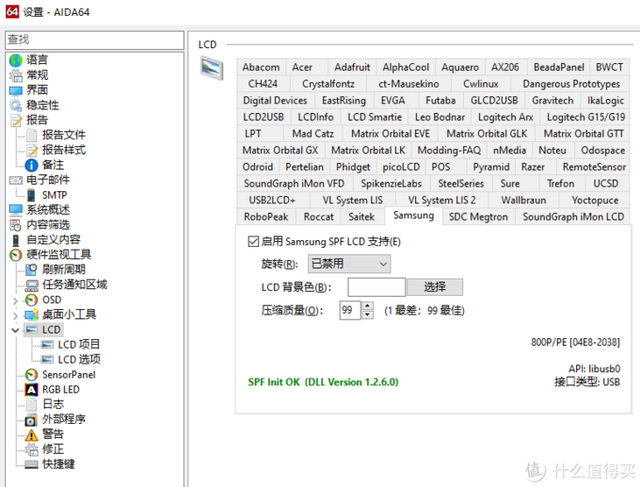This screenshot has width=640, height=487.
Task: Click the SensorPanel gauge icon
Action: [31, 375]
